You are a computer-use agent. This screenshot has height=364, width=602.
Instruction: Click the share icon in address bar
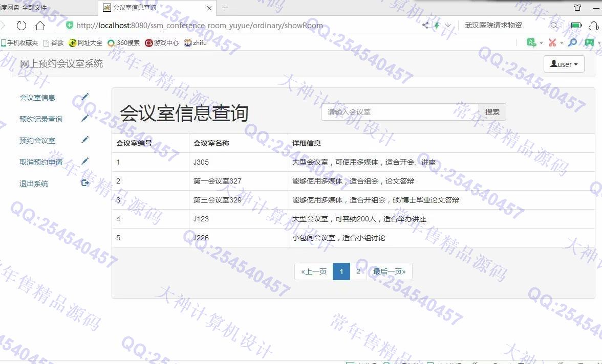pos(425,26)
